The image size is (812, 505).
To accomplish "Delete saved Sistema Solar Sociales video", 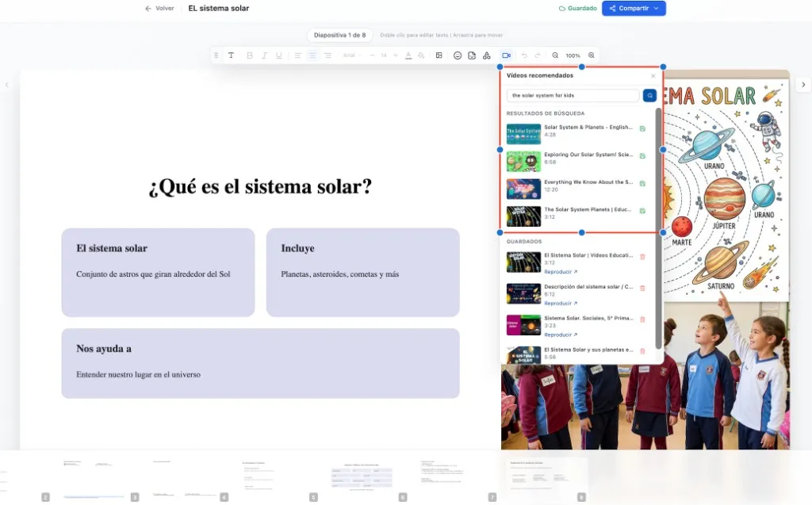I will coord(642,319).
